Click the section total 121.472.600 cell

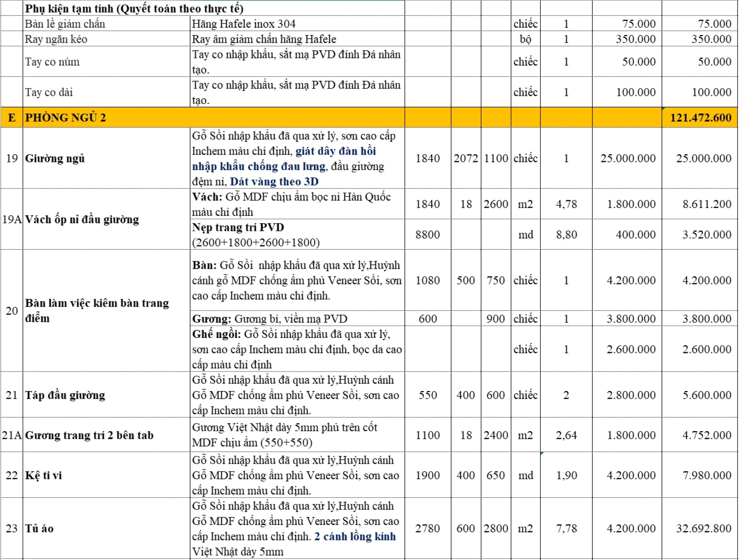tap(700, 117)
